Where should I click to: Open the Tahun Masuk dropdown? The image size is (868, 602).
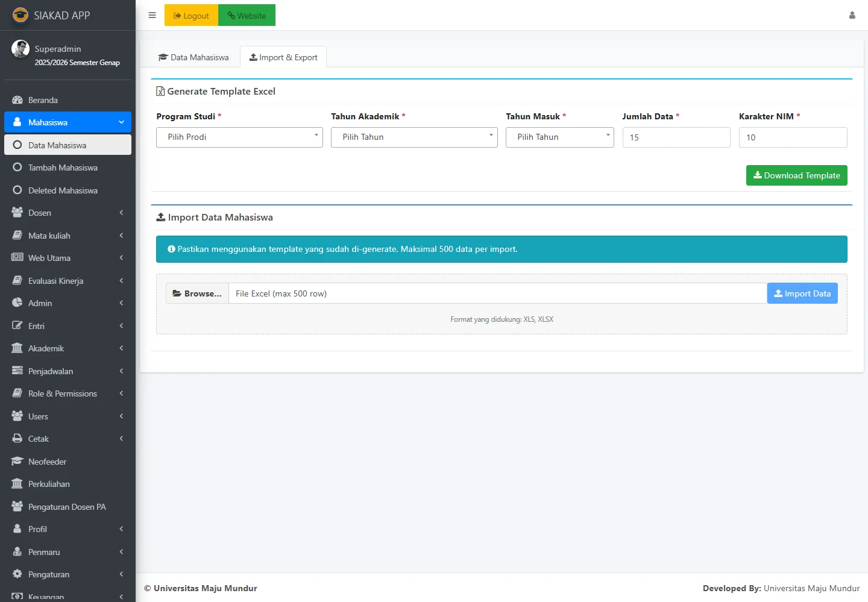pos(559,137)
